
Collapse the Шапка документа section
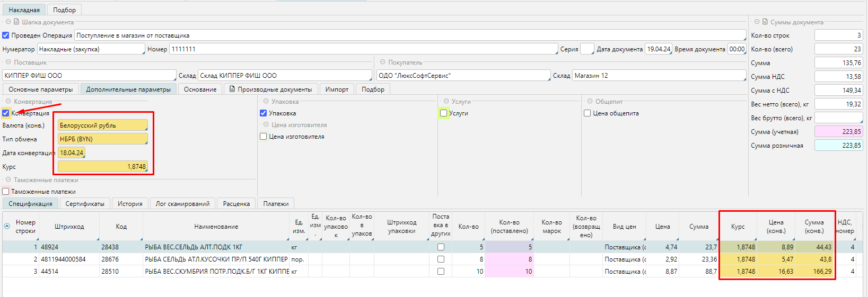[x=8, y=22]
